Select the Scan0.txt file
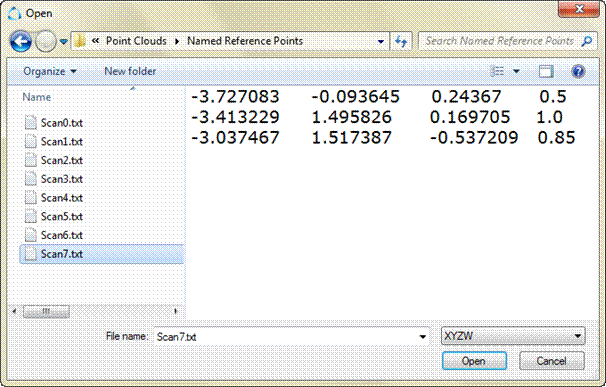Screen dimensions: 606x387 (x=62, y=123)
